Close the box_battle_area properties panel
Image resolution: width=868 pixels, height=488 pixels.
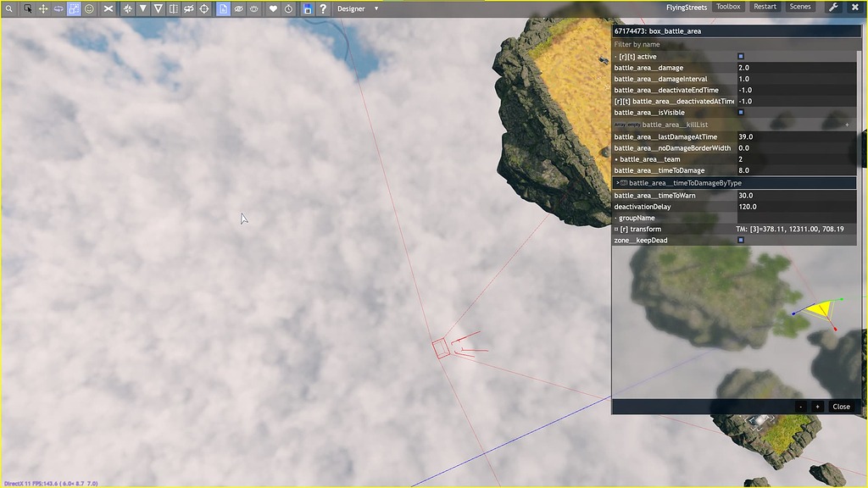840,407
